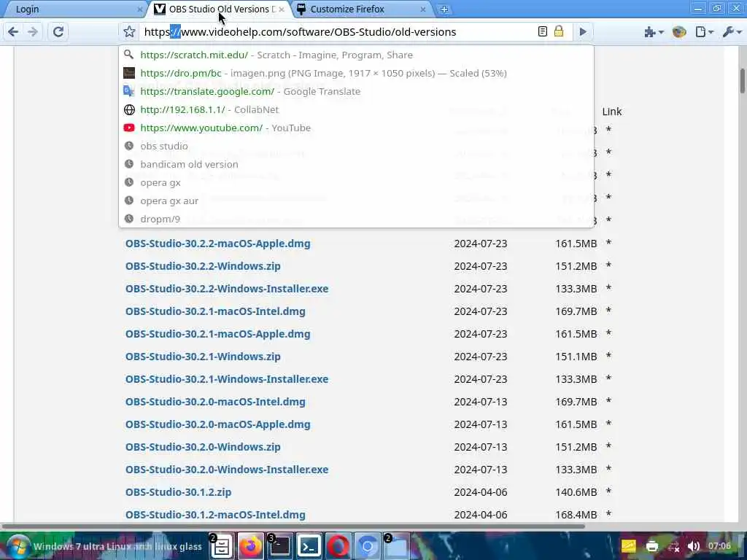Image resolution: width=747 pixels, height=560 pixels.
Task: Click the vertical scrollbar thumb
Action: tap(742, 81)
